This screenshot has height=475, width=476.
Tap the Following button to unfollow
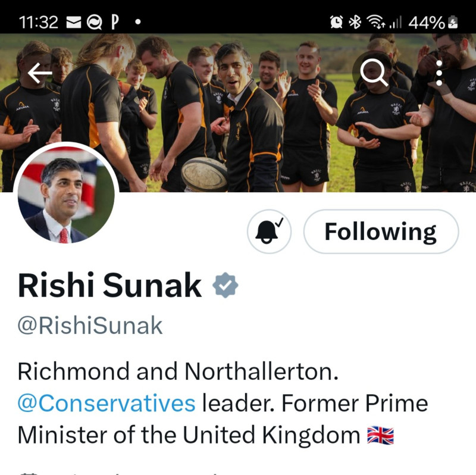[381, 232]
